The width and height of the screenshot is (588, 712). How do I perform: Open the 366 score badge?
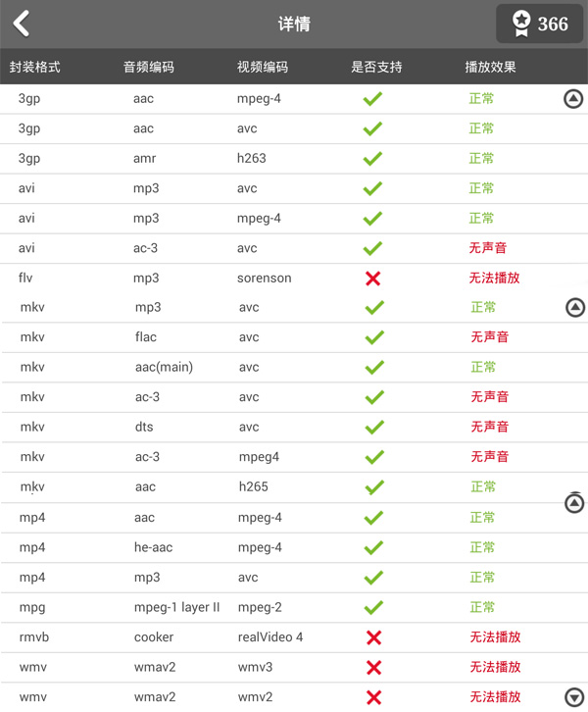tap(539, 24)
